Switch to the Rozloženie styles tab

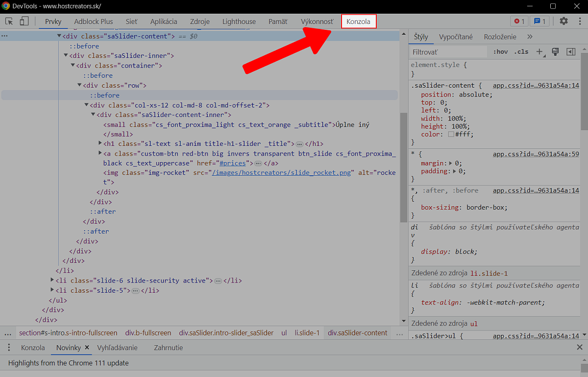pyautogui.click(x=500, y=37)
